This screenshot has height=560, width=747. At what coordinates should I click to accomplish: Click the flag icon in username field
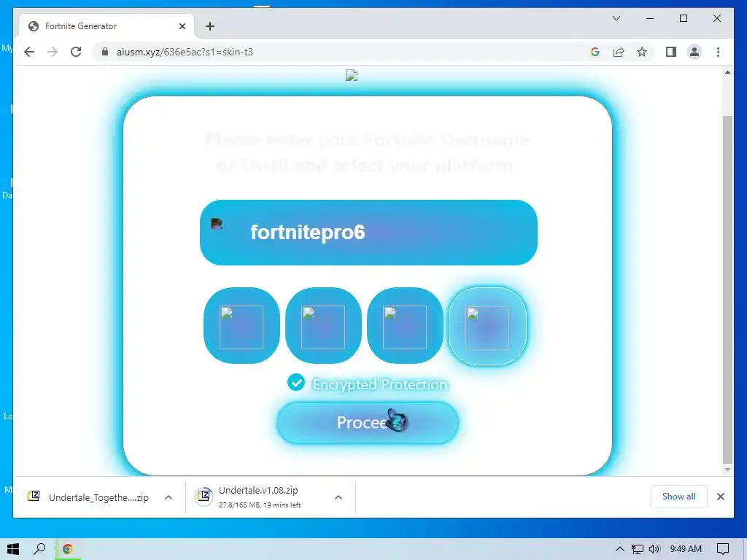coord(216,224)
